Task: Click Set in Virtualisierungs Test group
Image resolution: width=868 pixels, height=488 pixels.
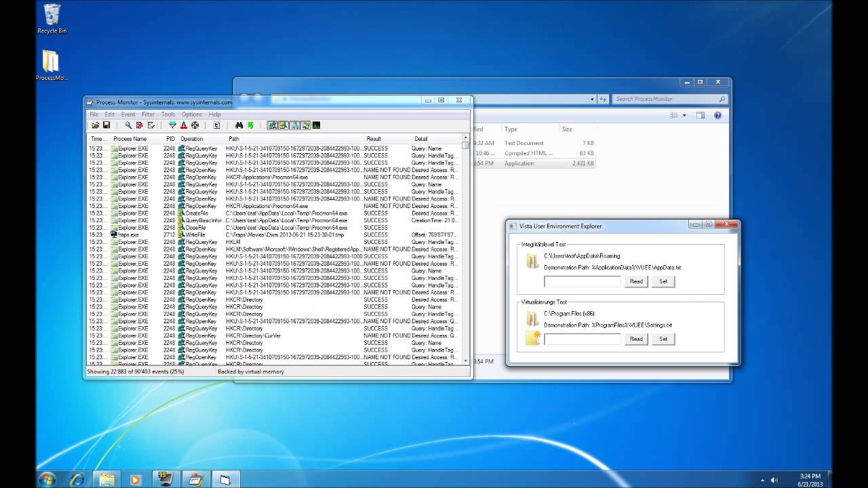Action: (x=663, y=339)
